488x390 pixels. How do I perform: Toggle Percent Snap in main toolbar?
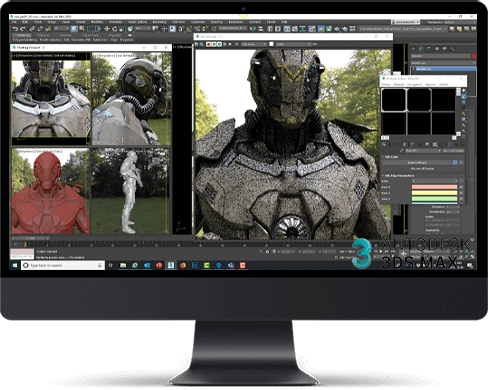pyautogui.click(x=197, y=29)
